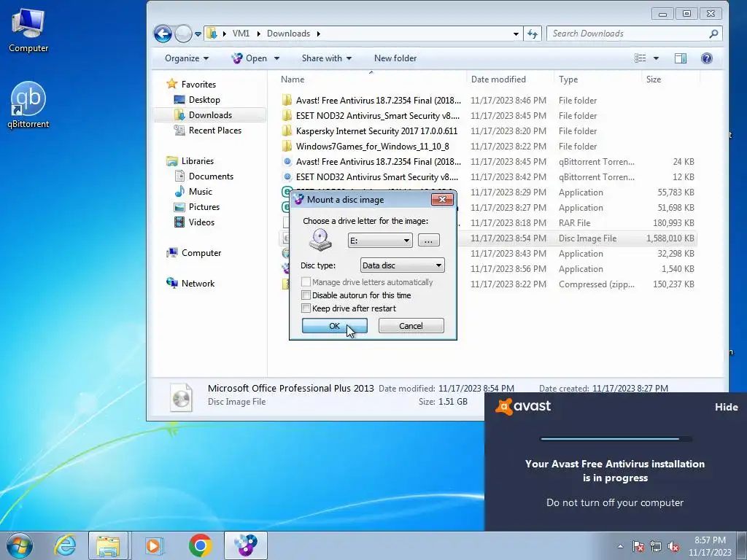Image resolution: width=747 pixels, height=560 pixels.
Task: Click the Favorites star icon
Action: pos(171,85)
